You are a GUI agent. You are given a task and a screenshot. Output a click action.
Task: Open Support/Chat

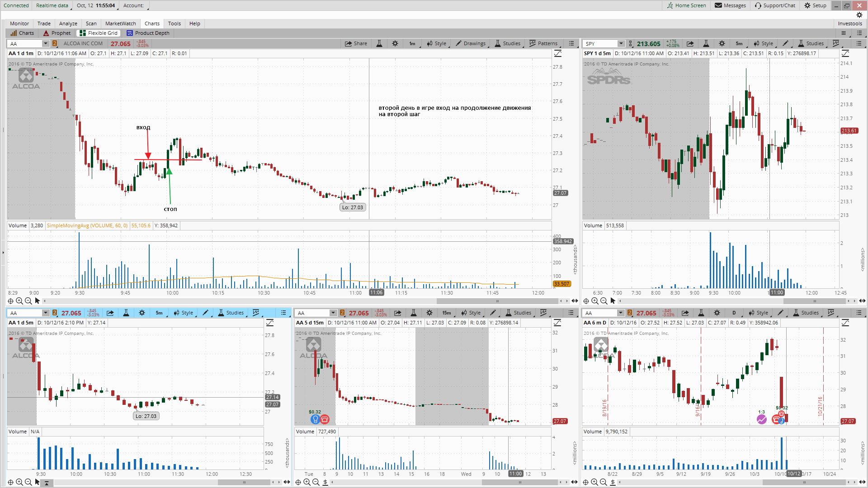(x=775, y=5)
